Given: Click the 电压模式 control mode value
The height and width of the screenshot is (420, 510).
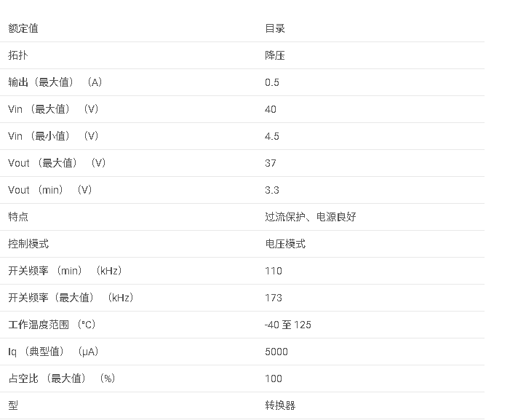Looking at the screenshot, I should pos(284,244).
